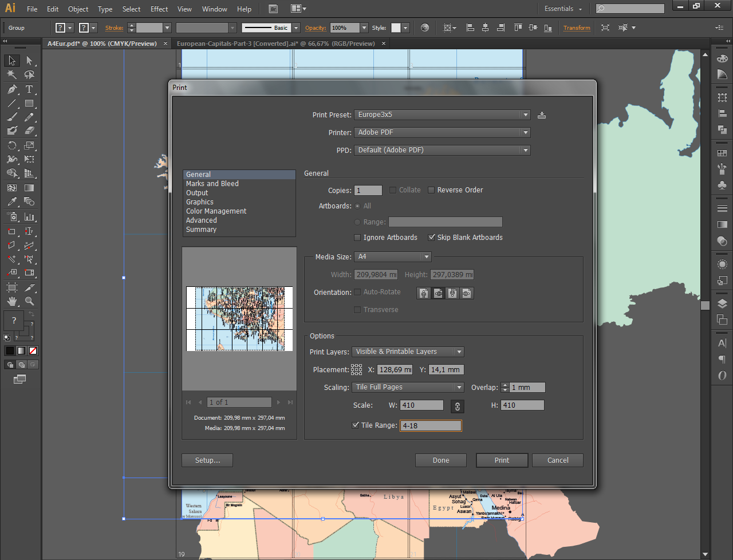Click the placement reference point proxy grid
The height and width of the screenshot is (560, 733).
356,369
